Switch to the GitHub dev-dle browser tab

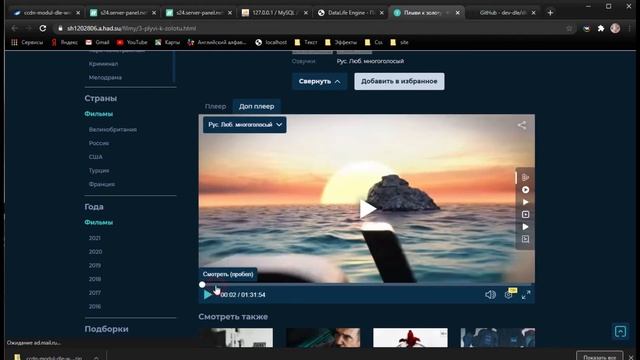coord(503,13)
